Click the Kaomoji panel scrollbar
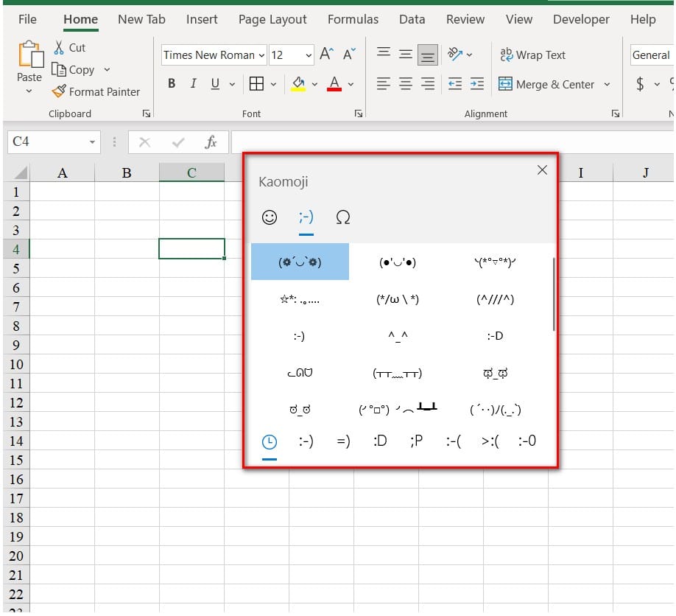Image resolution: width=676 pixels, height=616 pixels. coord(554,294)
